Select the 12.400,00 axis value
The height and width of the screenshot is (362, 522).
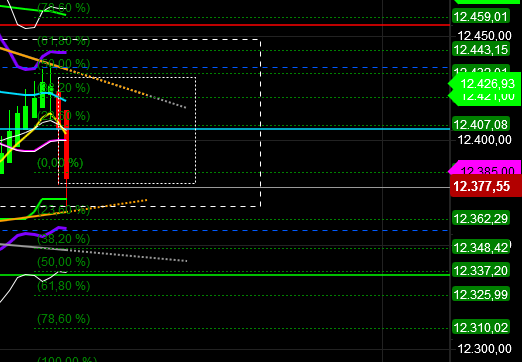(484, 140)
